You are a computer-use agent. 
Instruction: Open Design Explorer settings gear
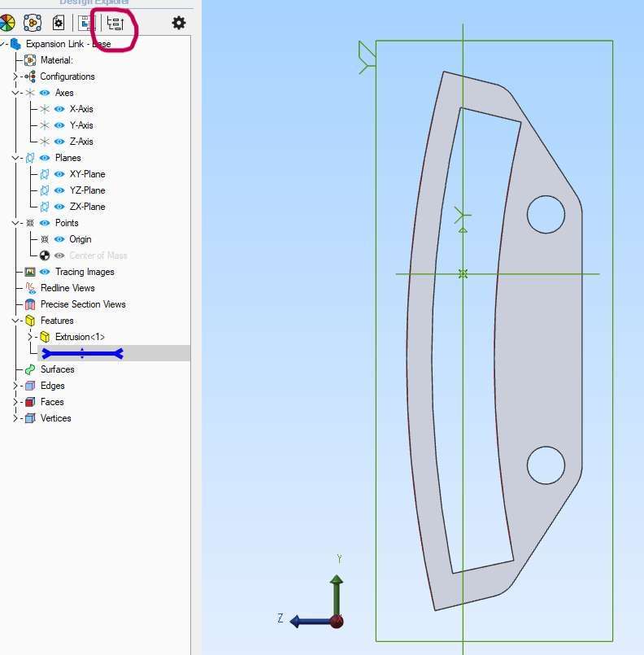click(179, 23)
